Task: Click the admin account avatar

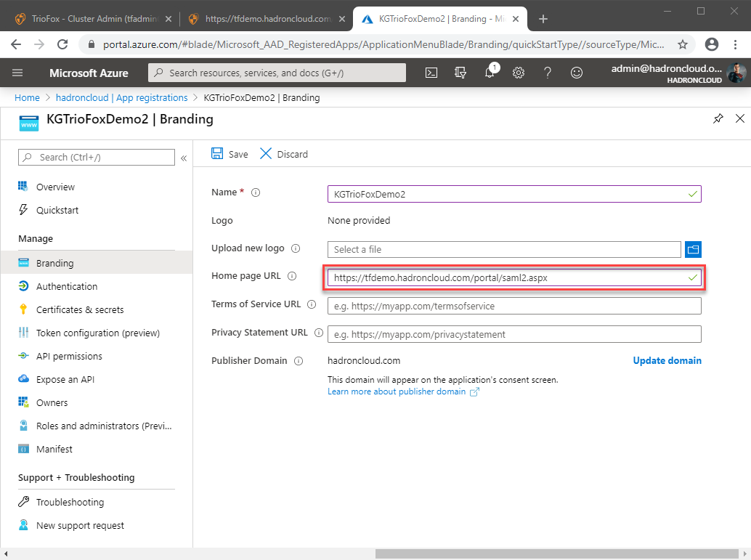Action: [736, 73]
